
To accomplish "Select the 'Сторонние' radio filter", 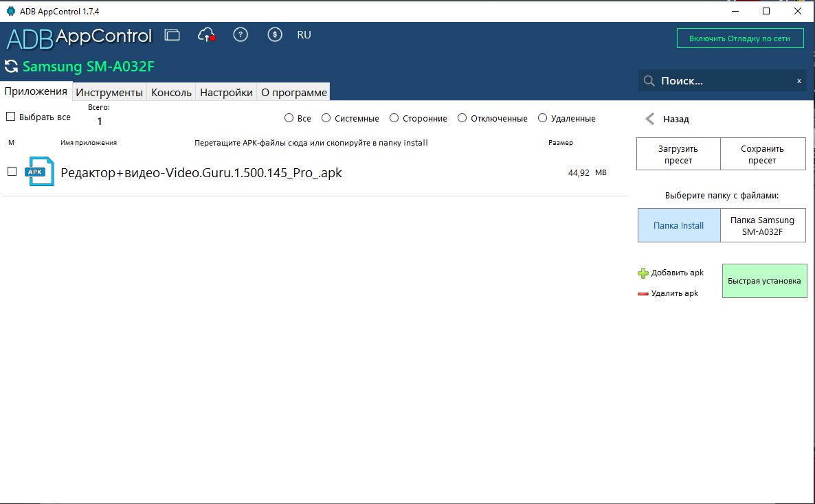I will click(x=394, y=118).
